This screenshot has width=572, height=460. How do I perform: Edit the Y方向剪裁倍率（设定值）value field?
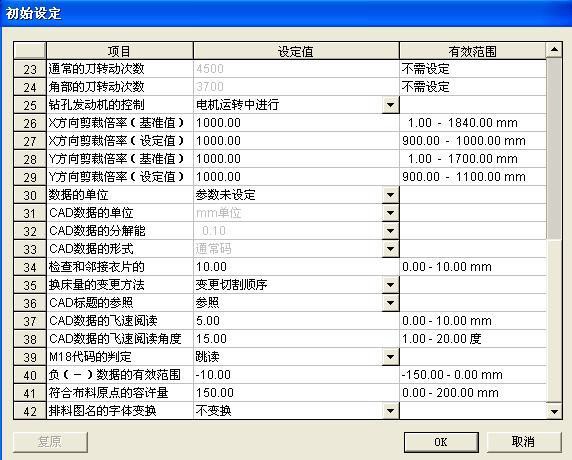click(x=296, y=177)
